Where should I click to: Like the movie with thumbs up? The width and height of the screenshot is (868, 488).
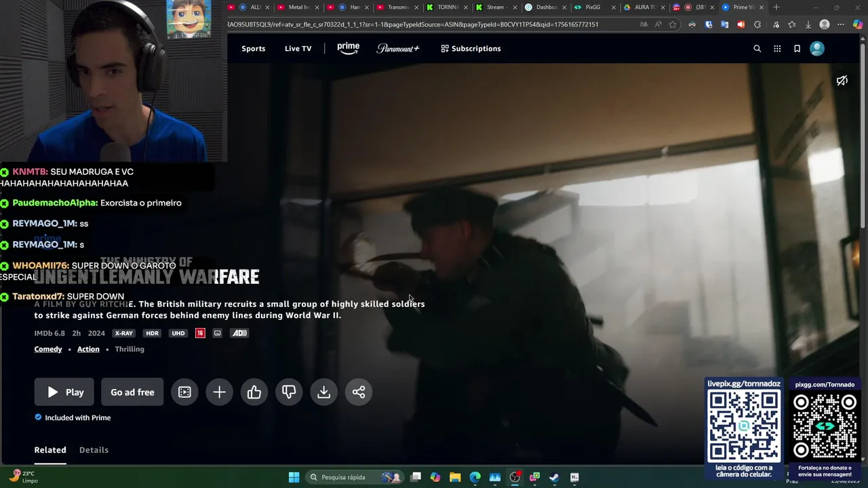point(254,392)
